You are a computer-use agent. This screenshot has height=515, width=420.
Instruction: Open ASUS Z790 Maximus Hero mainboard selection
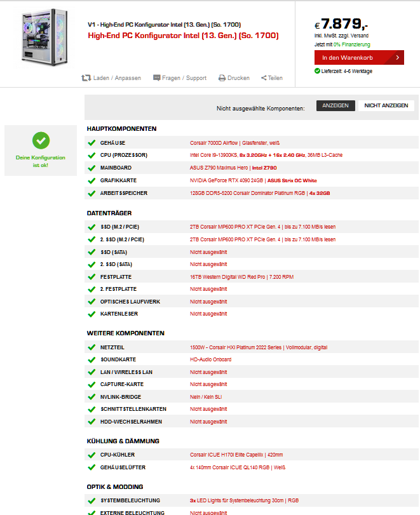click(233, 168)
